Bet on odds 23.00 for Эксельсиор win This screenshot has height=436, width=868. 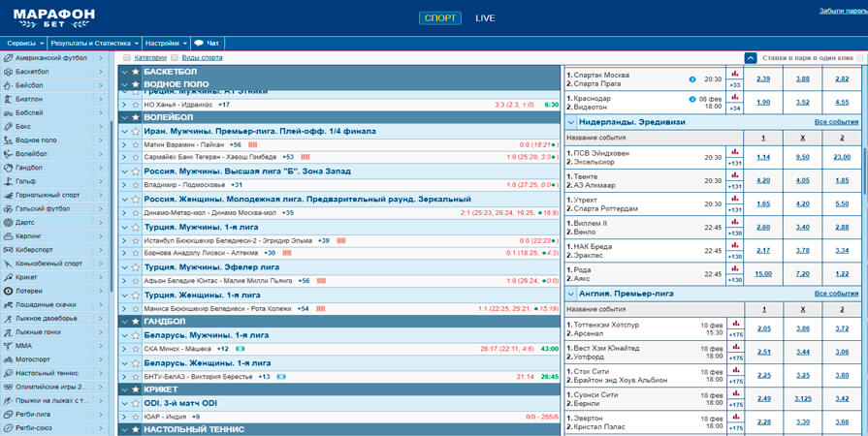842,157
